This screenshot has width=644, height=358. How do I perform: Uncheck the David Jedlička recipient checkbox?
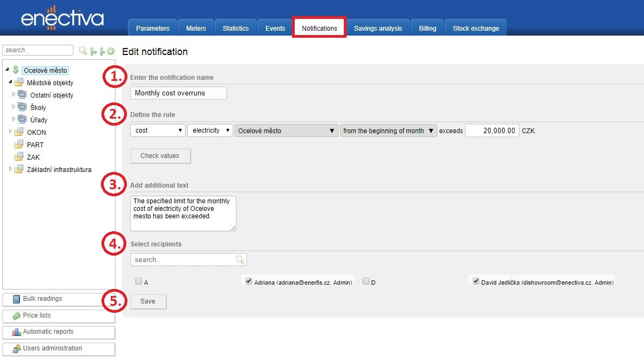coord(476,281)
